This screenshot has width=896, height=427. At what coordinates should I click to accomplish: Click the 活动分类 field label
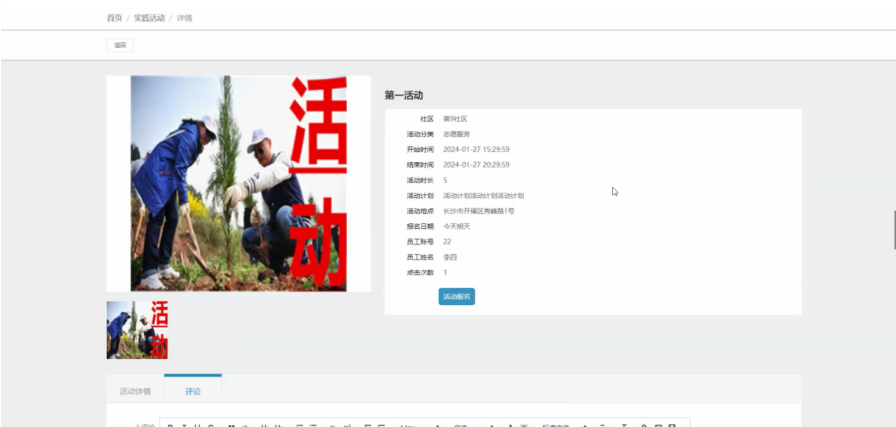coord(420,134)
